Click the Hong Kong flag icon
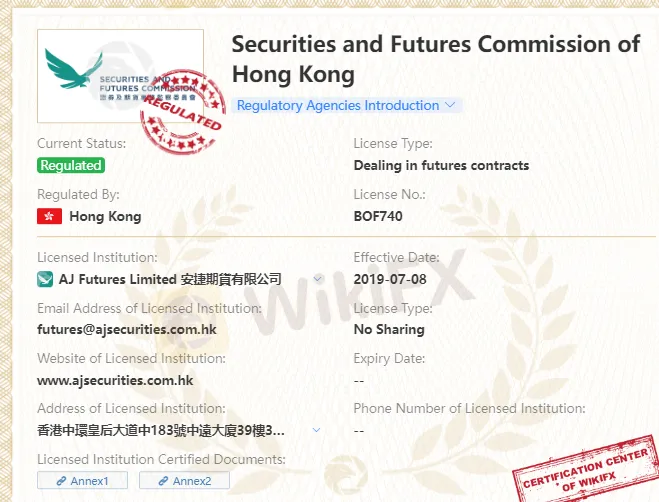This screenshot has height=502, width=659. [49, 216]
